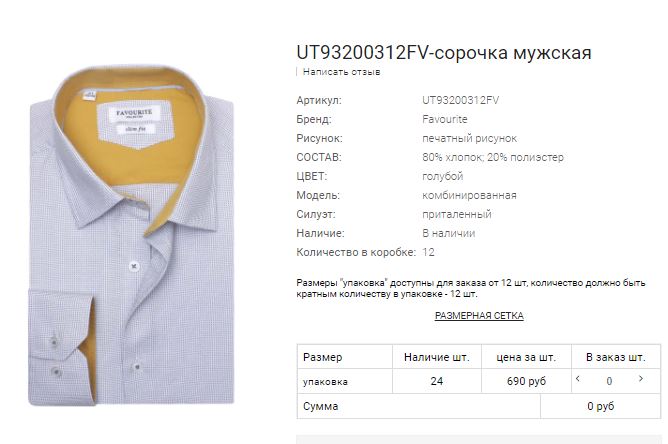Select the order quantity field showing 0
668x444 pixels.
point(609,381)
